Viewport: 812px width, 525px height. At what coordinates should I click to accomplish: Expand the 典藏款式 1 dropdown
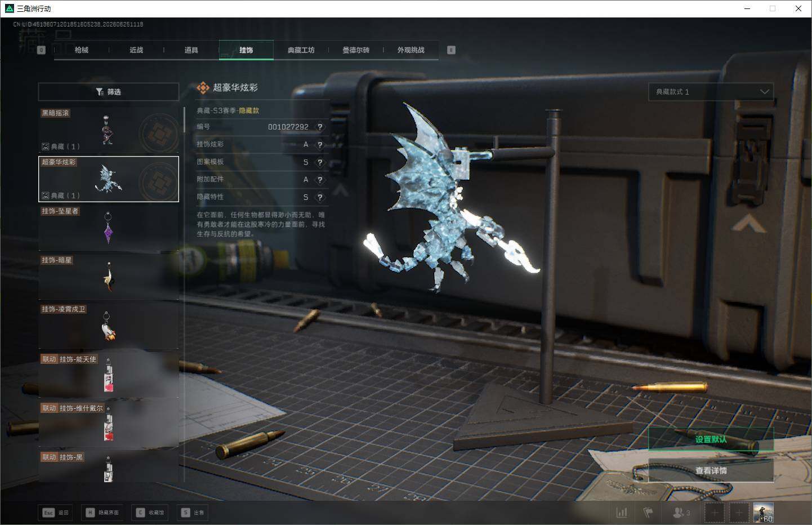coord(711,92)
